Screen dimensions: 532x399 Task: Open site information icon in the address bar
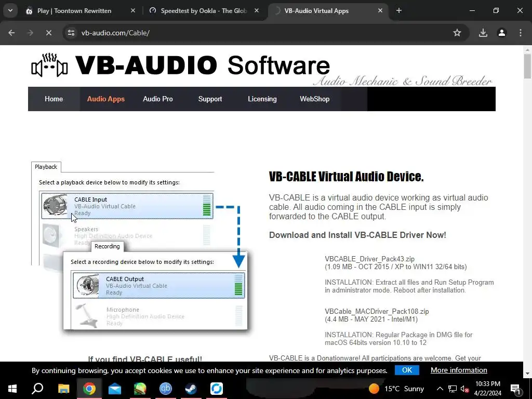(71, 33)
